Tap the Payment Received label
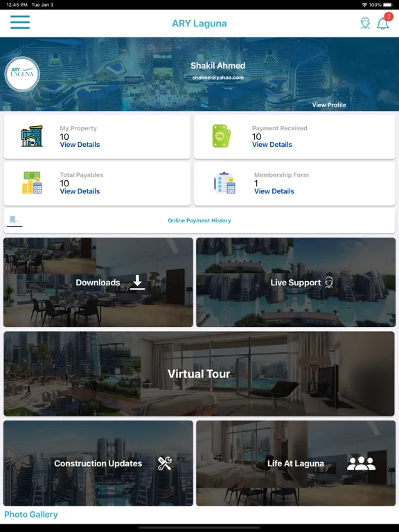 pos(280,128)
